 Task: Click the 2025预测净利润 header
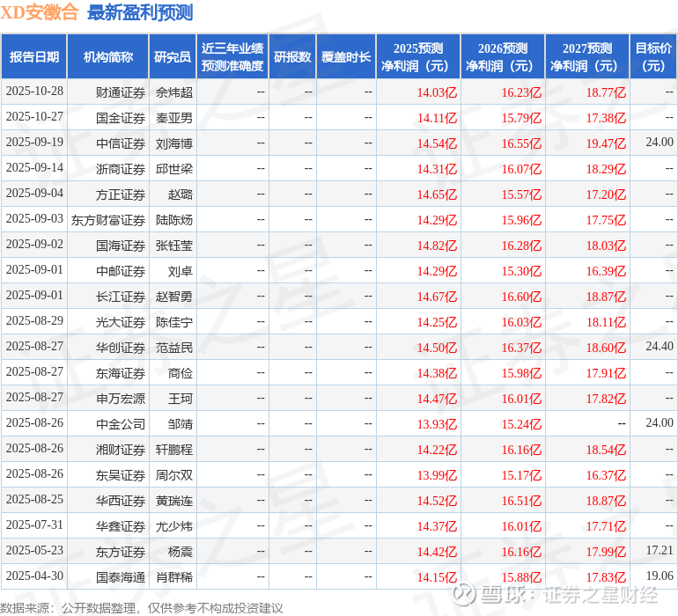418,56
